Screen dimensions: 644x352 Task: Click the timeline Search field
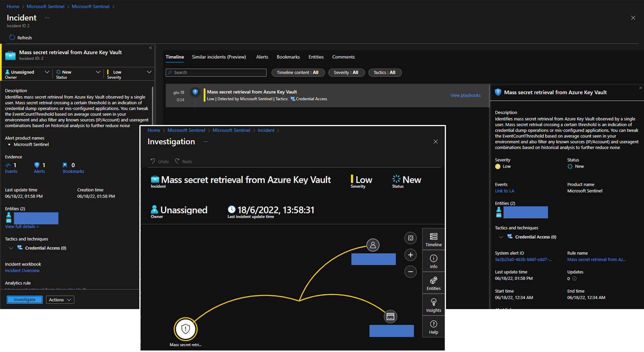tap(216, 73)
